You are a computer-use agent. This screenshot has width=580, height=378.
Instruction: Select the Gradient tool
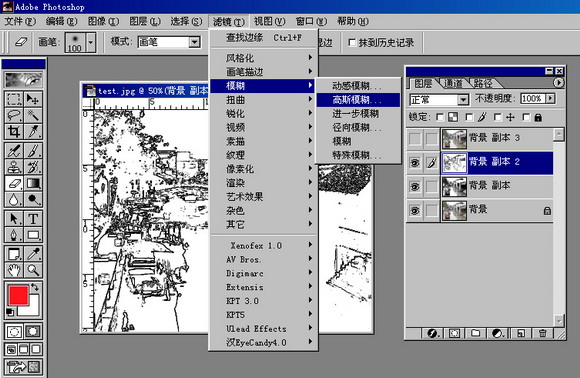33,183
